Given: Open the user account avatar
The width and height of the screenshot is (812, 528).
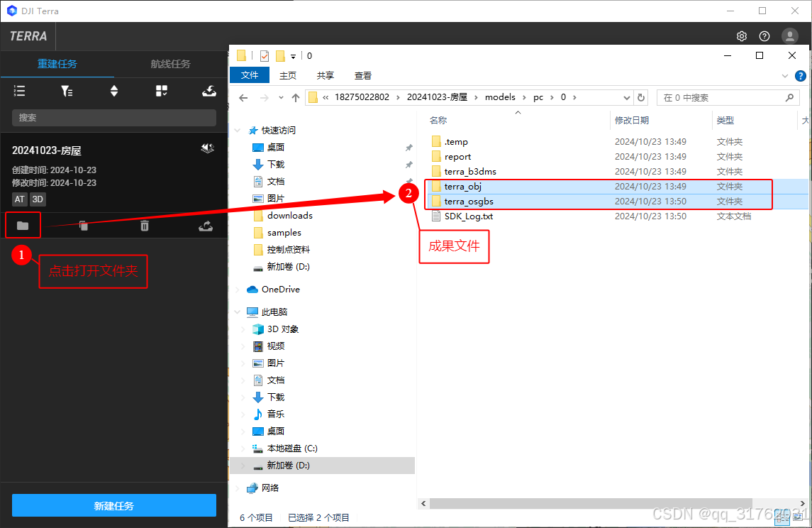Looking at the screenshot, I should (x=790, y=35).
